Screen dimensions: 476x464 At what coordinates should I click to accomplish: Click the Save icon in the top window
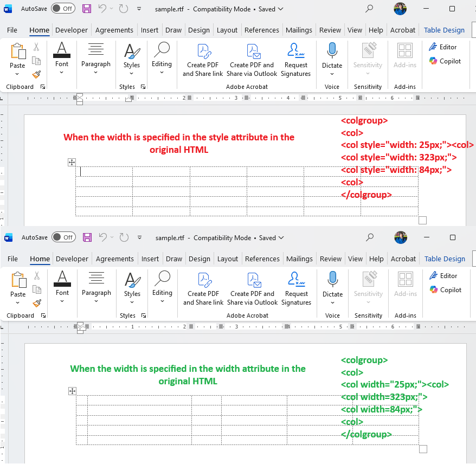pyautogui.click(x=87, y=9)
